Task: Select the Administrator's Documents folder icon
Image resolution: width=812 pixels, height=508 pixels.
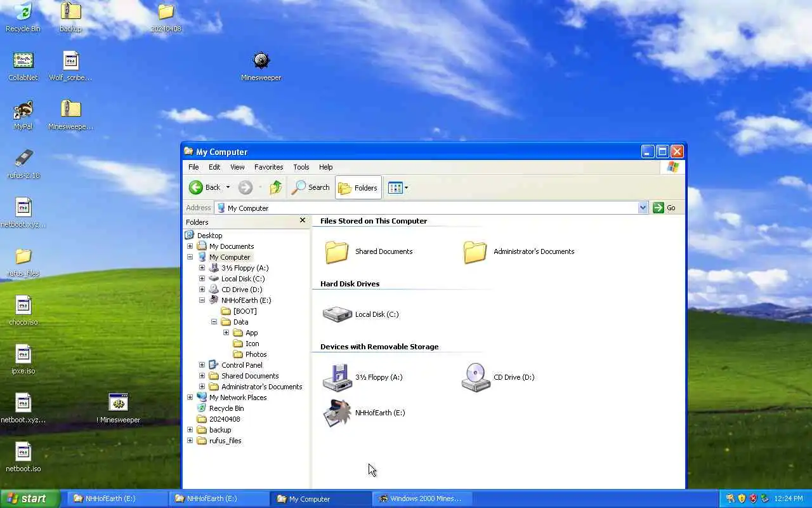Action: click(475, 251)
